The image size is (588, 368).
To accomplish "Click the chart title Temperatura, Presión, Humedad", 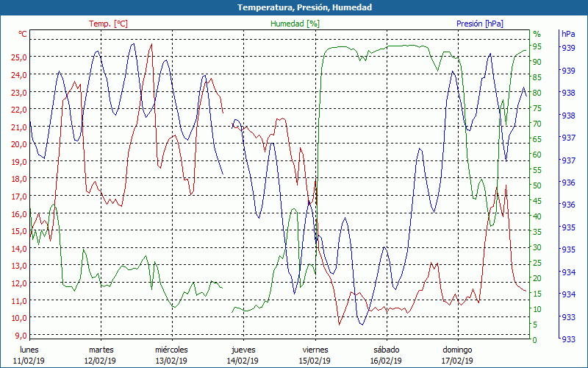I will 304,7.
